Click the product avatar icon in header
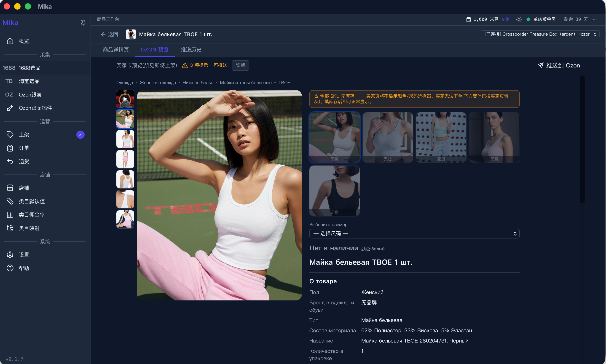 pyautogui.click(x=131, y=34)
